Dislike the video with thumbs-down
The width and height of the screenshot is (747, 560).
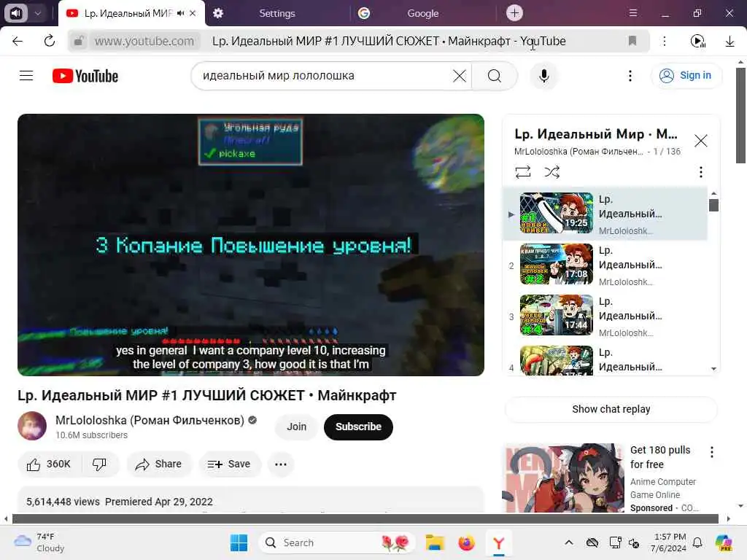pos(99,464)
